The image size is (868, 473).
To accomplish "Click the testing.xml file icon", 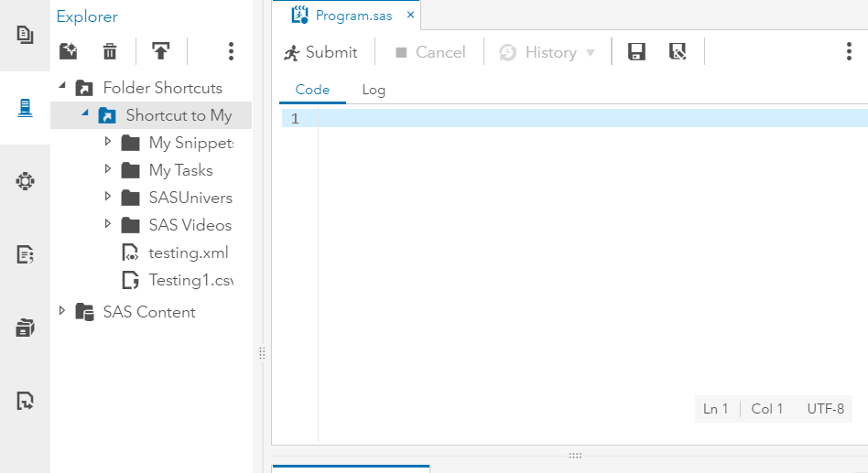I will (x=130, y=253).
